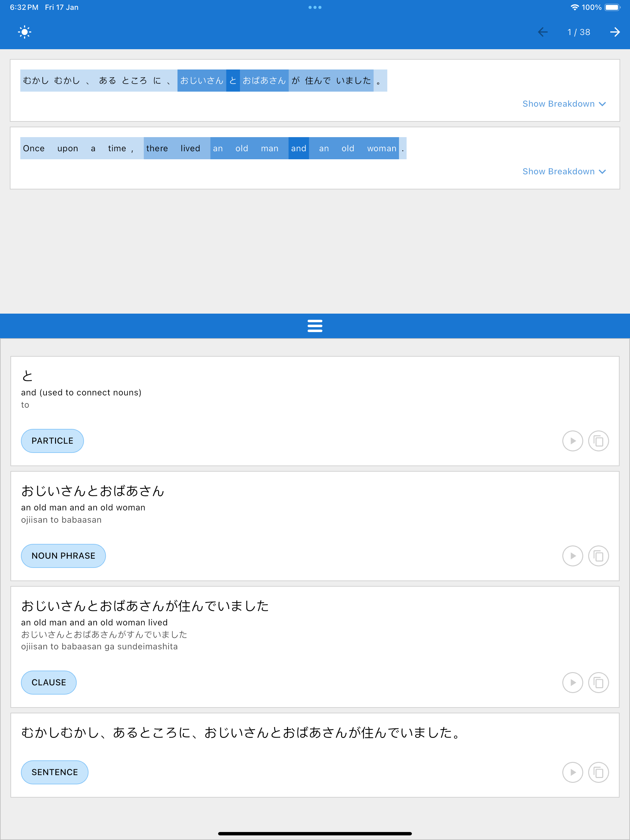Go to previous sentence with back arrow
The height and width of the screenshot is (840, 630).
coord(543,32)
